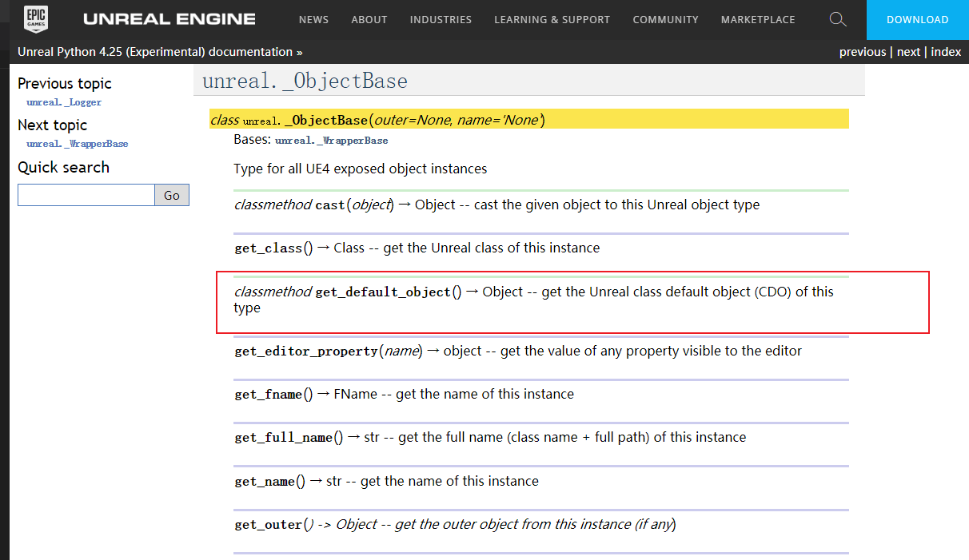The image size is (969, 560).
Task: Select Industries in the top navigation
Action: point(441,19)
